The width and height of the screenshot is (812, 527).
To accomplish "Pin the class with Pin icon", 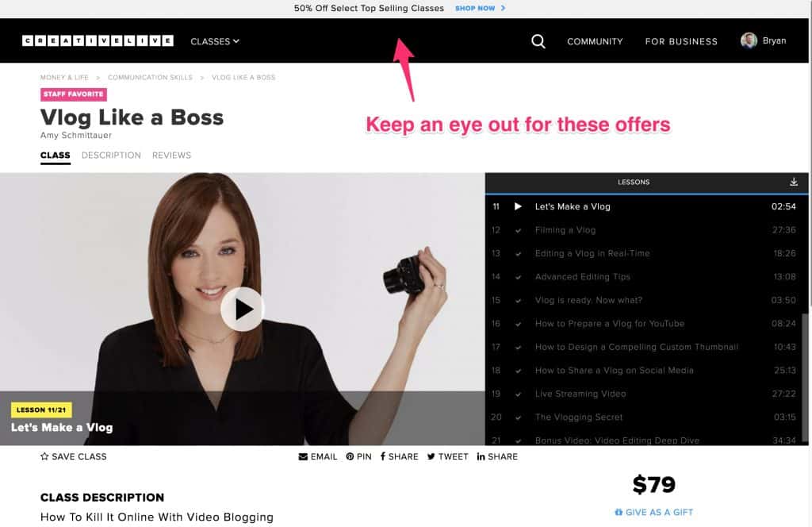I will coord(350,456).
